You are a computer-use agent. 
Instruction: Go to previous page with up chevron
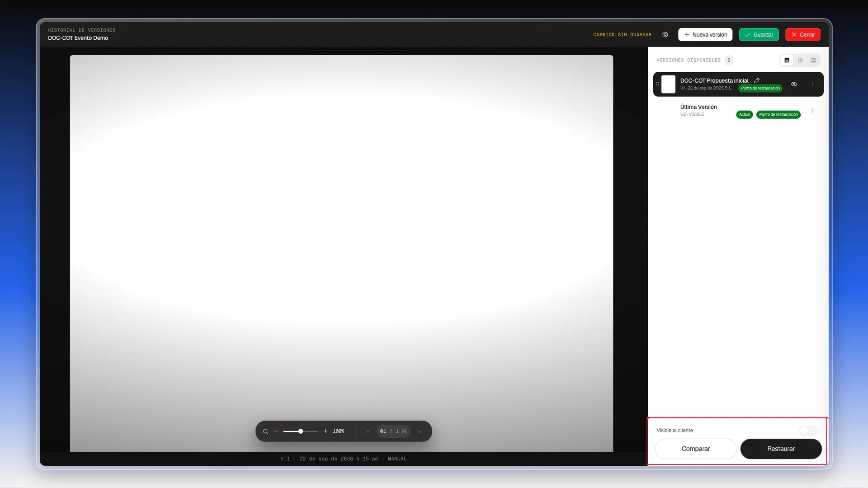pyautogui.click(x=368, y=432)
